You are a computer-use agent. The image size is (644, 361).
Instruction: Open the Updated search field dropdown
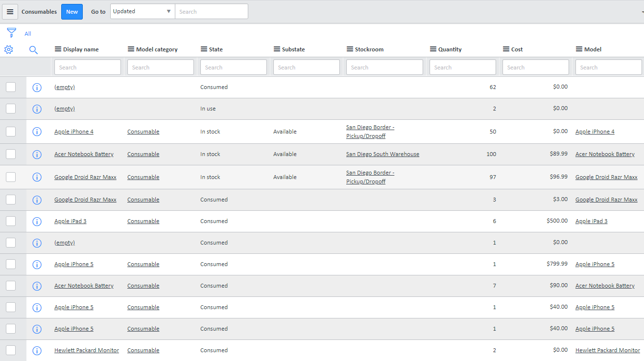click(168, 11)
